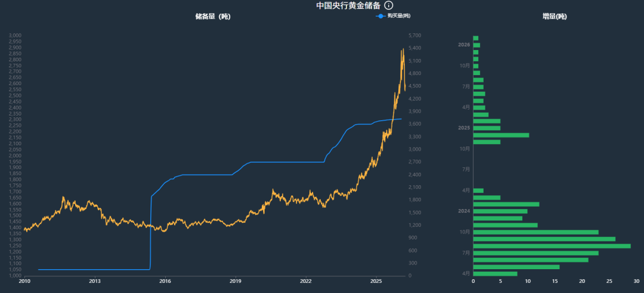Click the 2026 label on the bar chart
Viewport: 644px width, 293px height.
click(x=464, y=45)
